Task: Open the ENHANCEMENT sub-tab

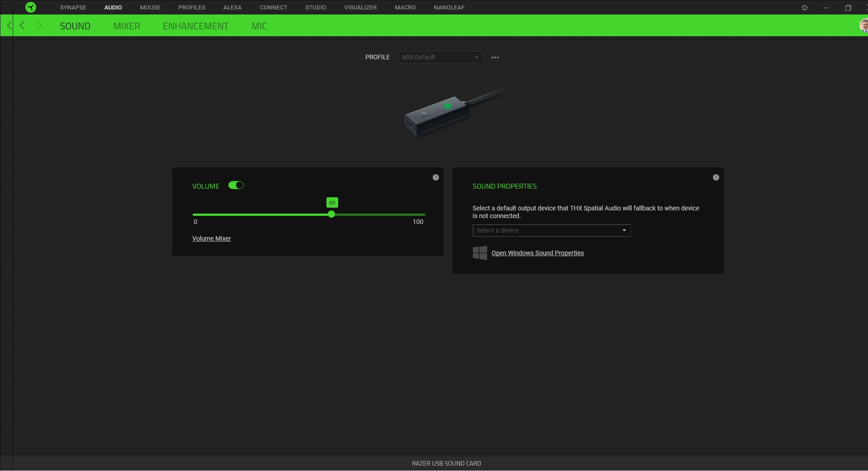Action: tap(196, 26)
